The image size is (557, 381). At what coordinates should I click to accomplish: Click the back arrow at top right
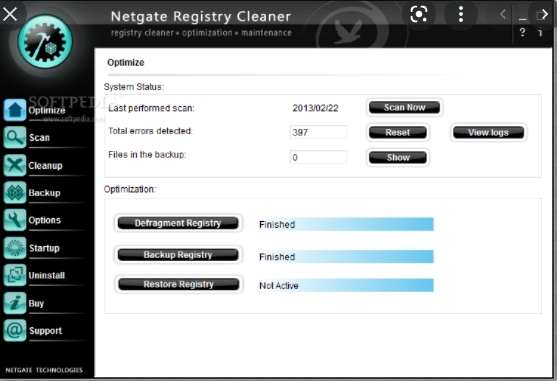503,14
